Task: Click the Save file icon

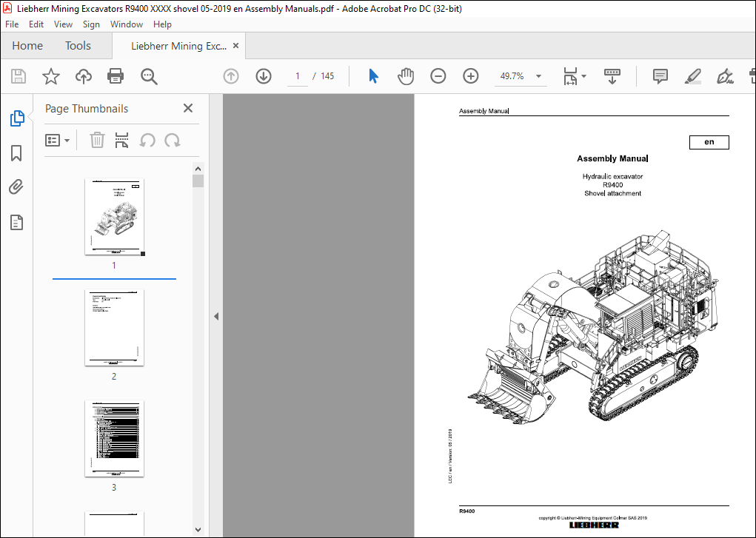Action: click(x=19, y=76)
